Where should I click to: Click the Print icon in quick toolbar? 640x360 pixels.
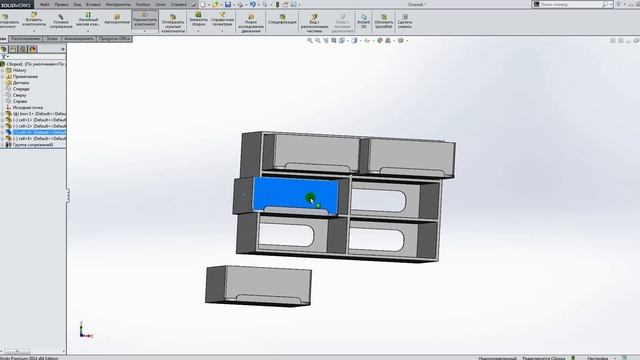click(240, 4)
